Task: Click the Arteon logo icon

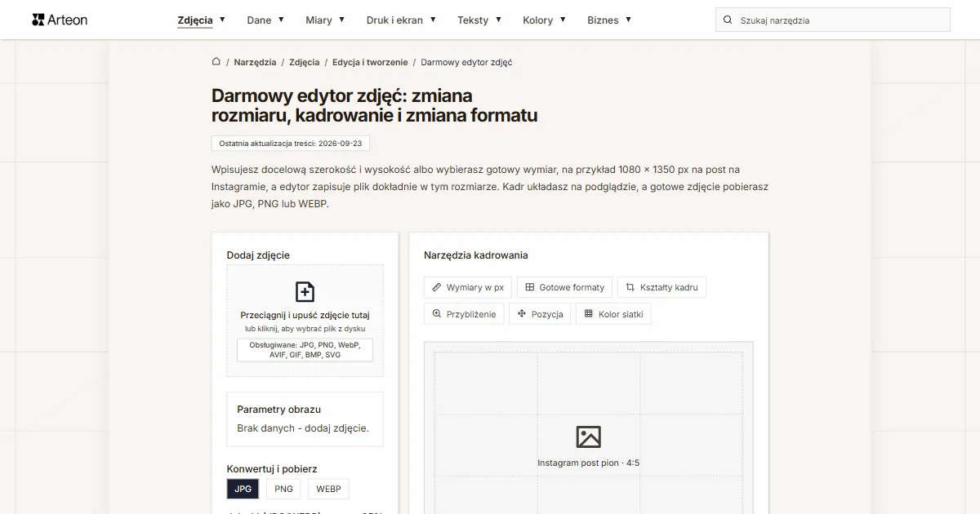Action: pyautogui.click(x=38, y=20)
